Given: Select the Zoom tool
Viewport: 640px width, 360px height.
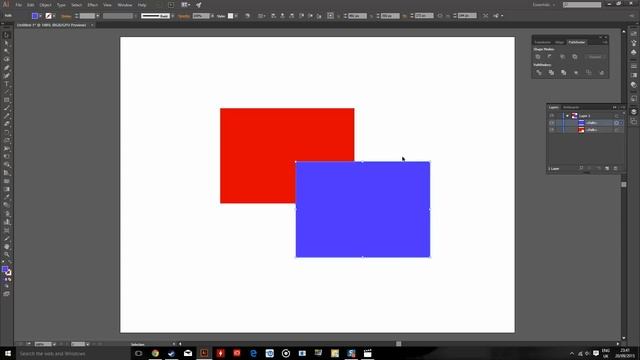Looking at the screenshot, I should (6, 255).
